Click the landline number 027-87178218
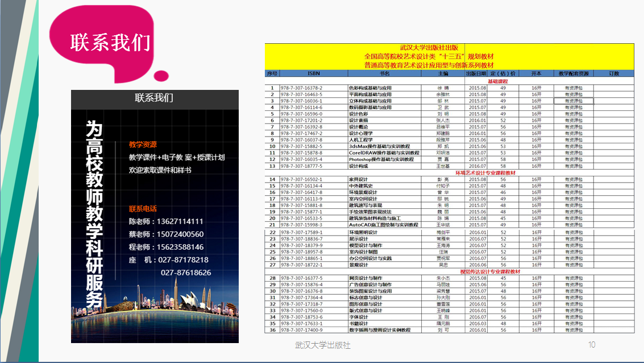The width and height of the screenshot is (644, 363). point(183,260)
